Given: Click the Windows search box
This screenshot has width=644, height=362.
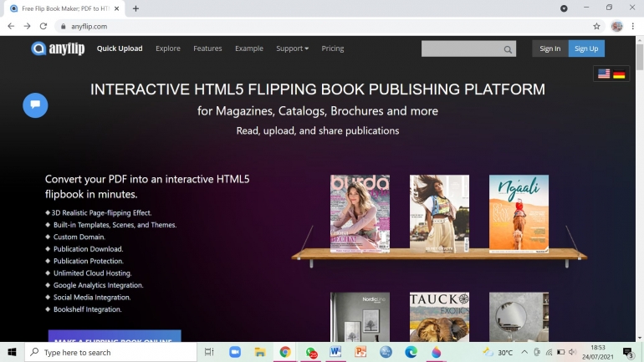Looking at the screenshot, I should [x=111, y=352].
